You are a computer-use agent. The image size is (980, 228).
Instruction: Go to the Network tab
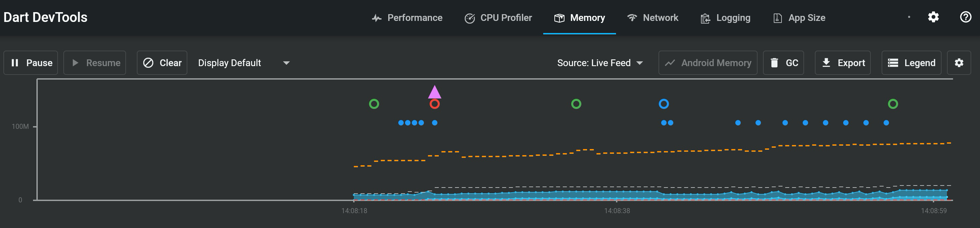(652, 18)
